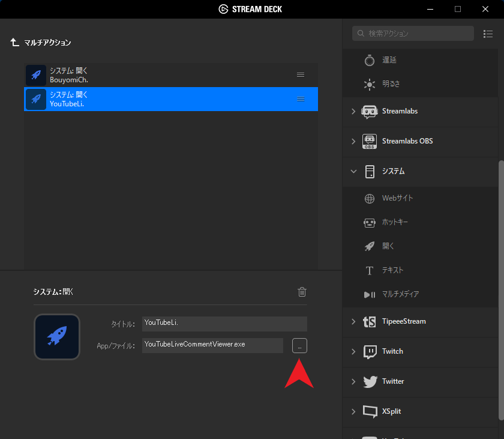The width and height of the screenshot is (504, 439).
Task: Click the システム computer tower icon
Action: 370,171
